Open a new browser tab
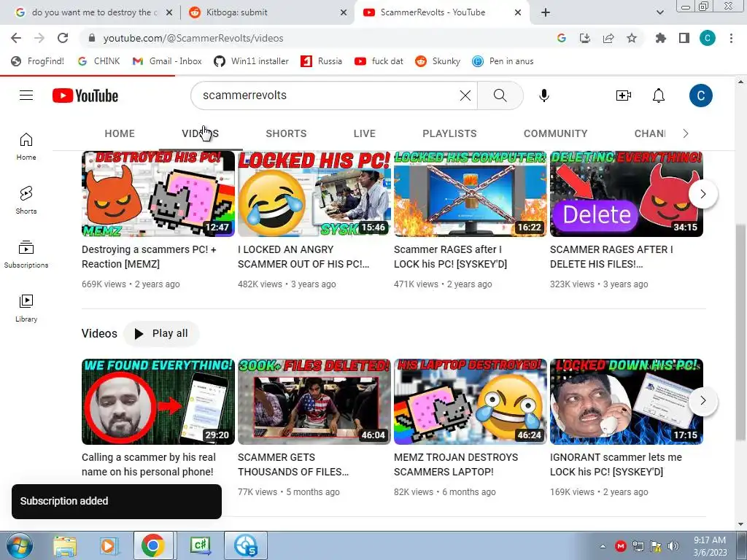Image resolution: width=747 pixels, height=560 pixels. [546, 12]
